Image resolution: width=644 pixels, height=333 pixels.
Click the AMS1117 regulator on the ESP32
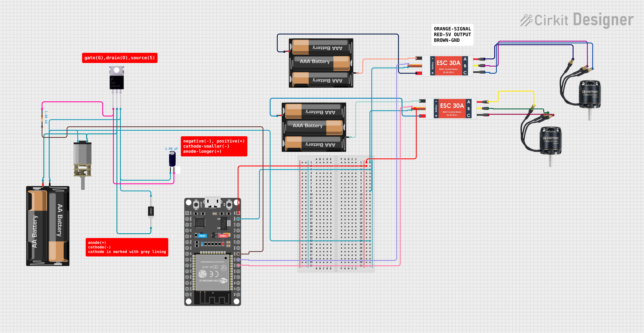pyautogui.click(x=224, y=223)
